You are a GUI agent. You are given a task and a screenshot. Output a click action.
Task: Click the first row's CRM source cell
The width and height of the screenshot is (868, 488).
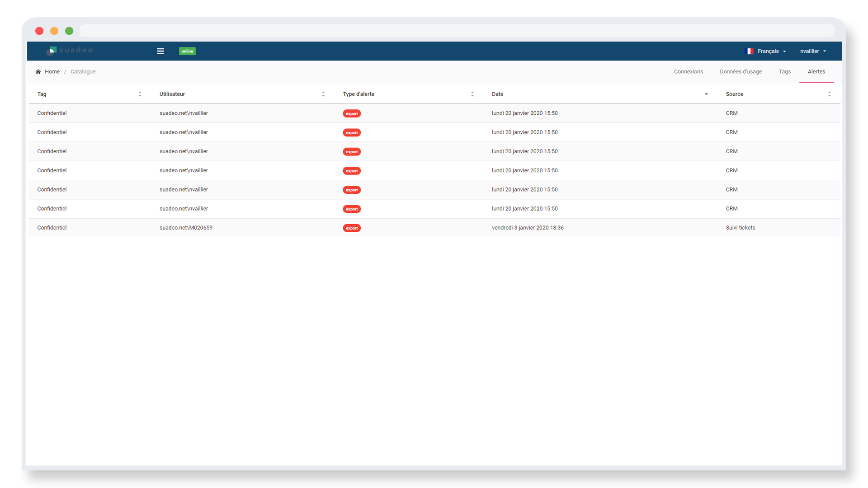click(731, 113)
